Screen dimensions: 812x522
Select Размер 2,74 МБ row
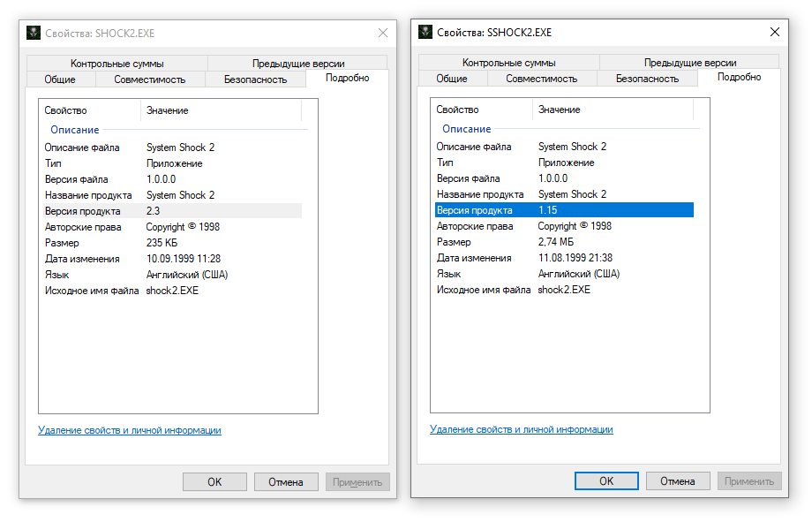point(563,242)
